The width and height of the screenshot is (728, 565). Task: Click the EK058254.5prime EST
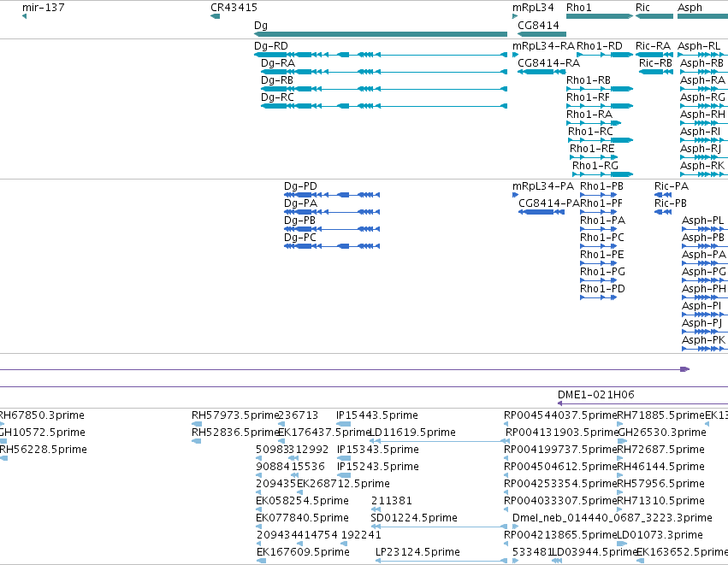pos(258,509)
